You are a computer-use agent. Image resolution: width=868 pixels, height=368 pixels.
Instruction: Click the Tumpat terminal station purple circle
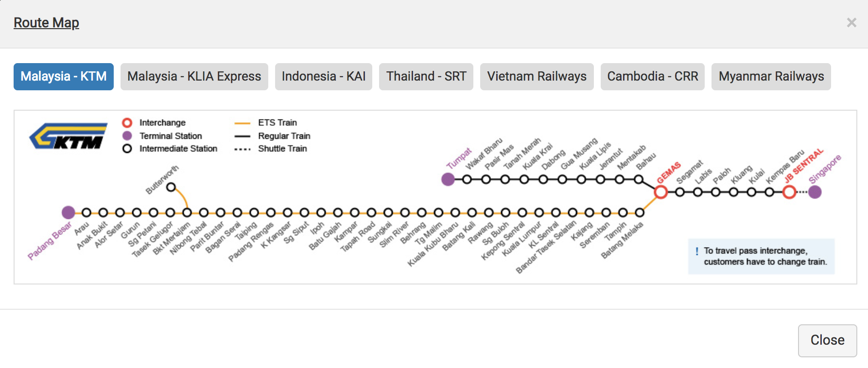[x=448, y=180]
